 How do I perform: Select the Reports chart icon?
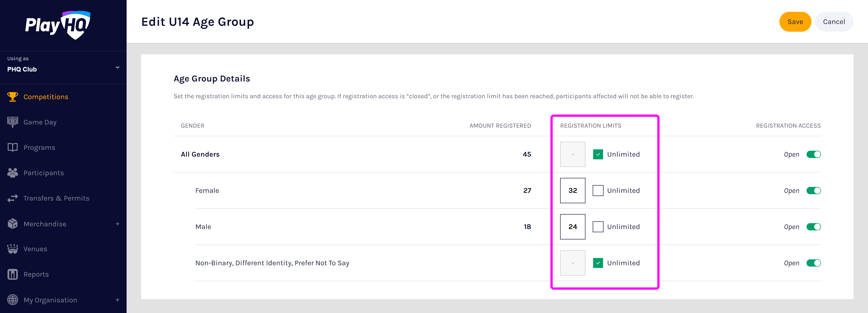12,274
